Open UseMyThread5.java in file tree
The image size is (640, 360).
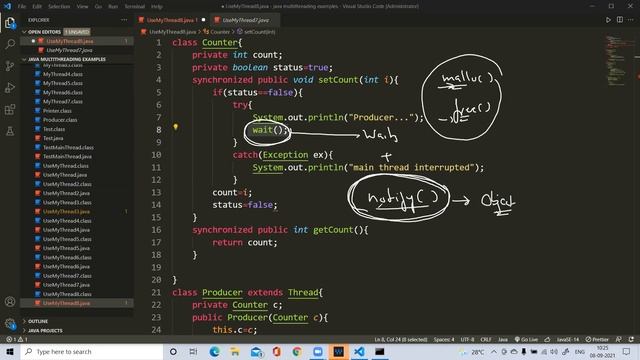pyautogui.click(x=66, y=248)
